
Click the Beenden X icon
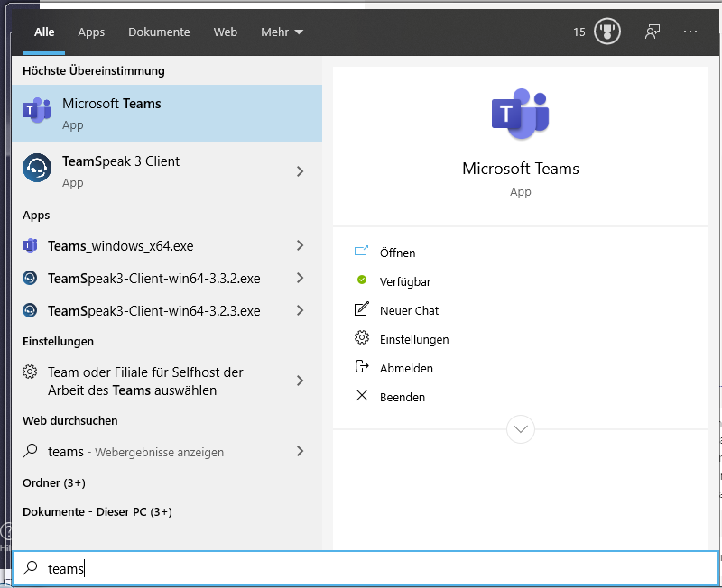pos(362,395)
